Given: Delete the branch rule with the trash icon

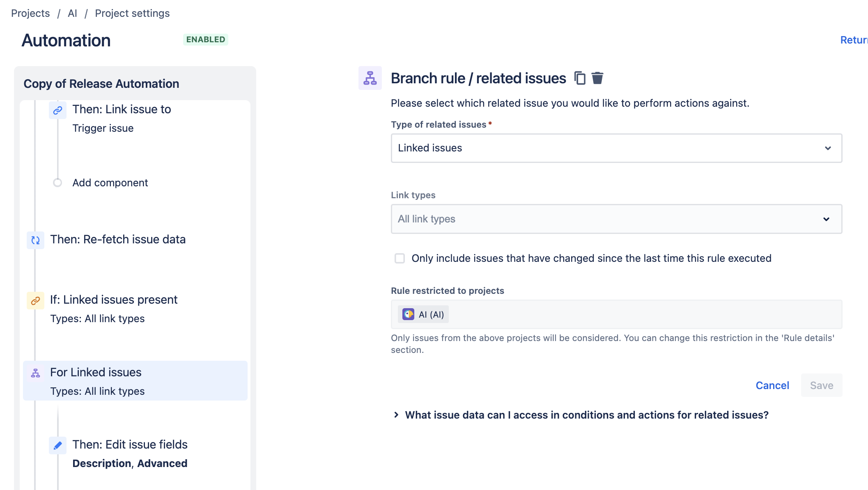Looking at the screenshot, I should pos(597,78).
